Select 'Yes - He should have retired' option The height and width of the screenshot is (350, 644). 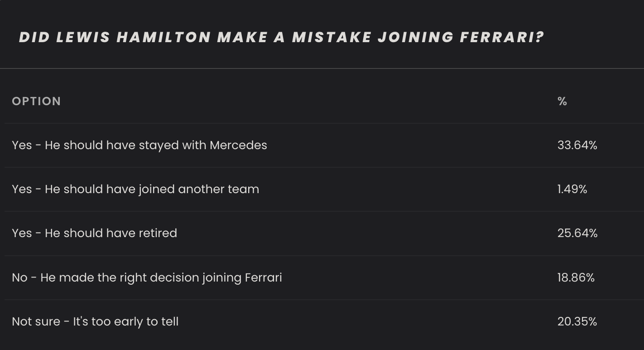[x=94, y=233]
